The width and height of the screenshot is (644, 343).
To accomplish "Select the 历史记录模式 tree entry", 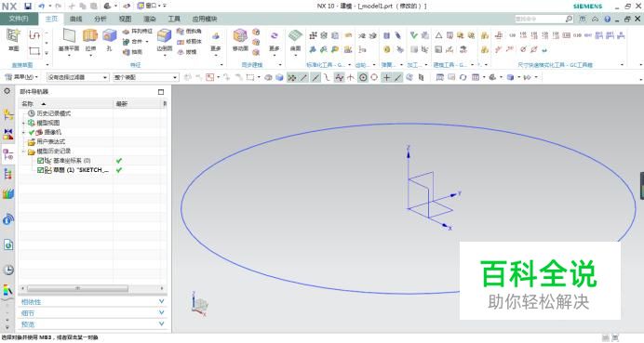I will (49, 113).
